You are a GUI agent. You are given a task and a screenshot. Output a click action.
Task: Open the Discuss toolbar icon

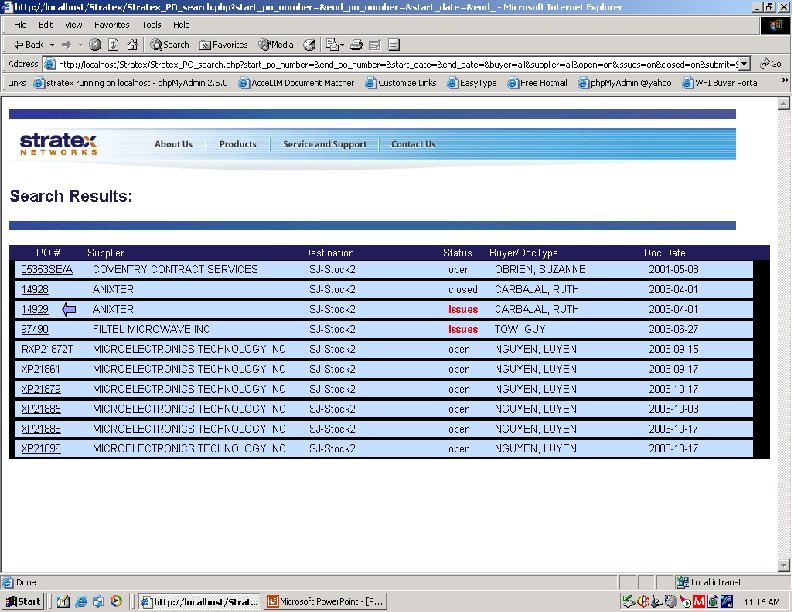393,45
